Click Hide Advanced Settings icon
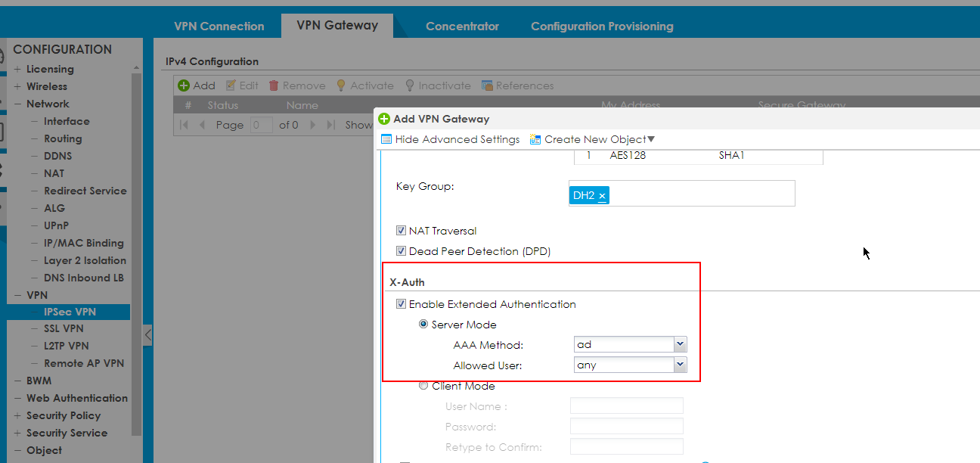Viewport: 980px width, 463px height. [386, 139]
